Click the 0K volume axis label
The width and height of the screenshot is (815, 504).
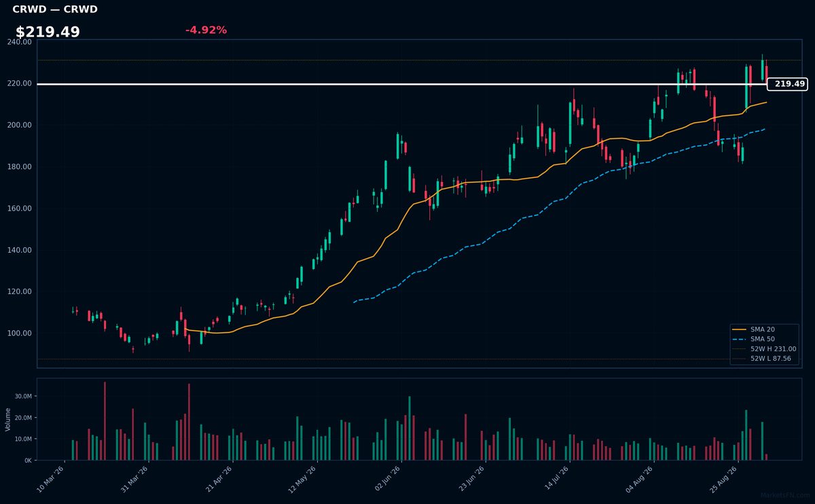pyautogui.click(x=28, y=461)
